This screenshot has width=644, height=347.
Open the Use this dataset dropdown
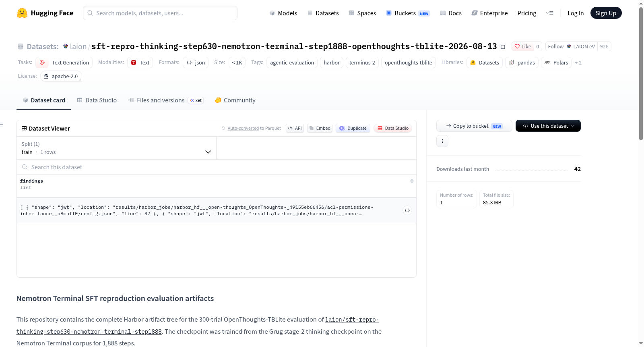(x=548, y=126)
